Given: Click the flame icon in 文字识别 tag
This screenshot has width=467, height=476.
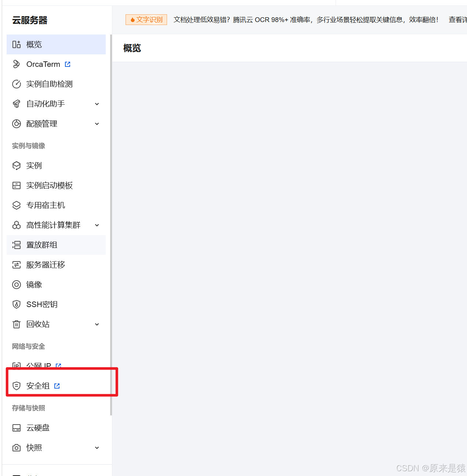Looking at the screenshot, I should tap(133, 20).
